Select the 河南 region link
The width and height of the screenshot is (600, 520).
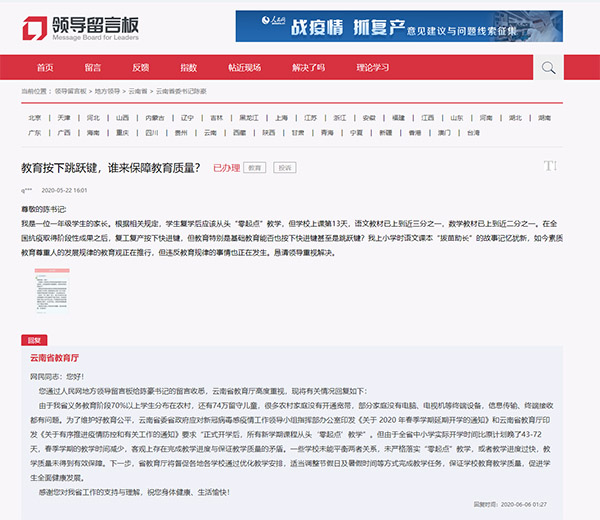[486, 118]
